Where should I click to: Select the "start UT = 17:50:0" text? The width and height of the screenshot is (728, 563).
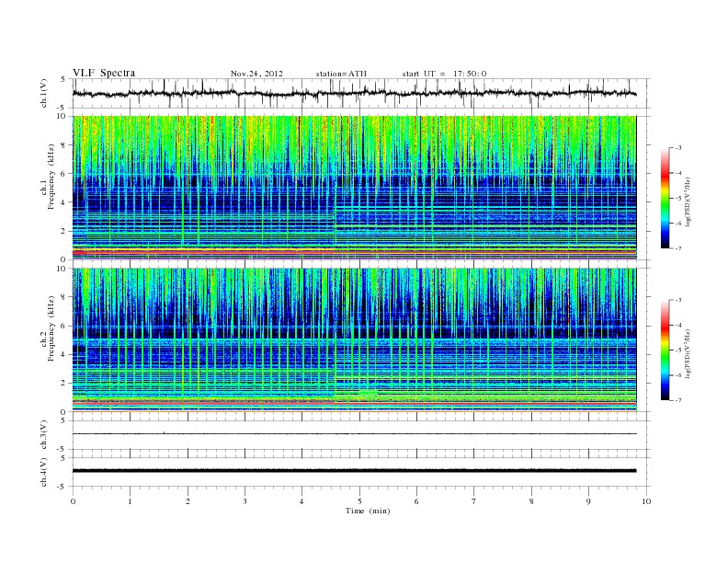point(444,74)
